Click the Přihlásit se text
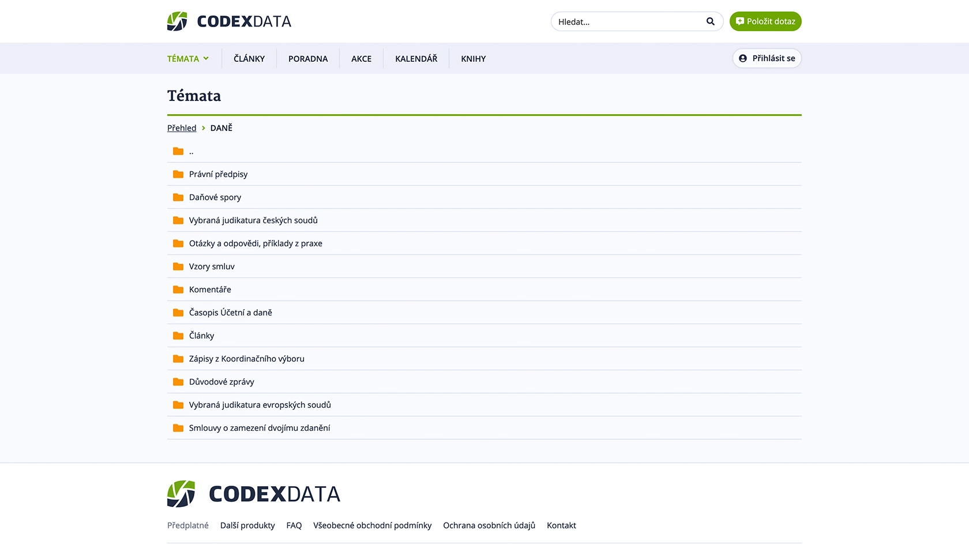This screenshot has width=969, height=560. click(773, 58)
